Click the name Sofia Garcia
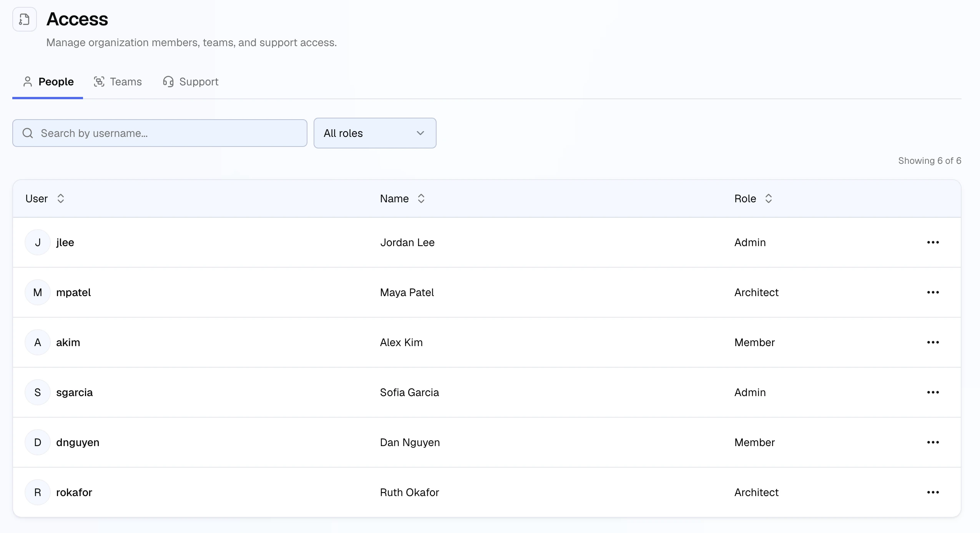 point(409,392)
